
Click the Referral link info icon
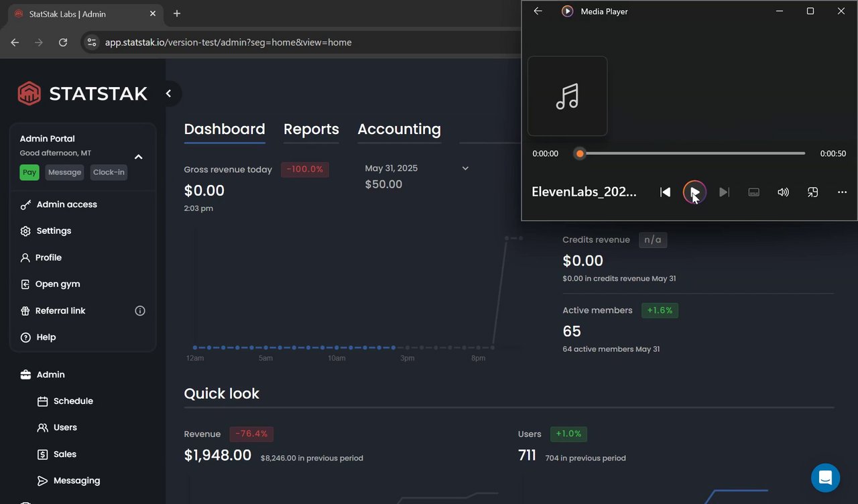[x=140, y=311]
